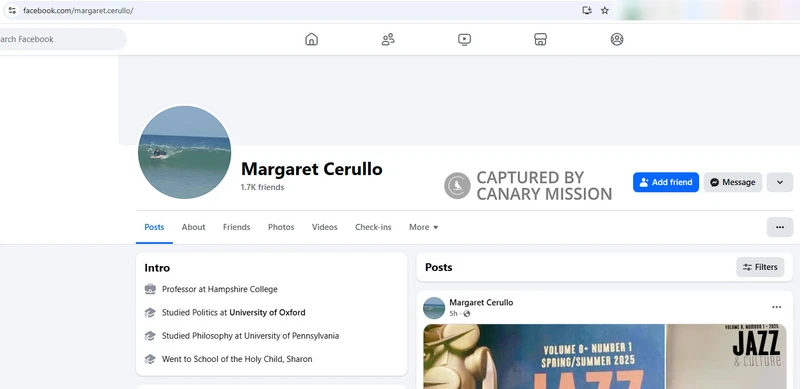Open the Groups icon in top navigation

click(617, 39)
